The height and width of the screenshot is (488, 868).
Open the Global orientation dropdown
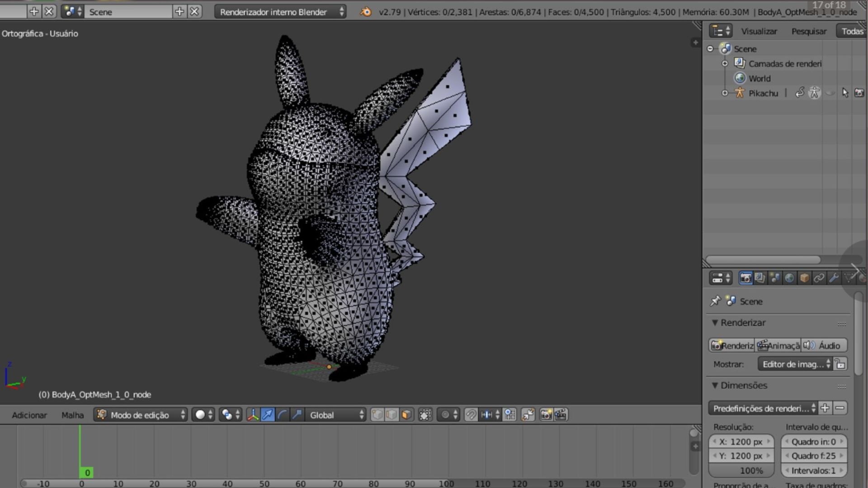(335, 415)
